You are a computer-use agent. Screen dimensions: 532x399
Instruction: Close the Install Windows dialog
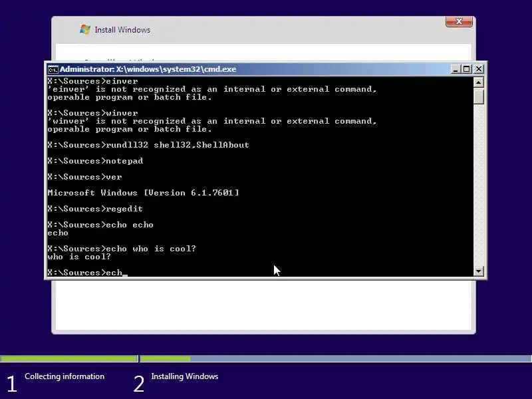coord(459,21)
